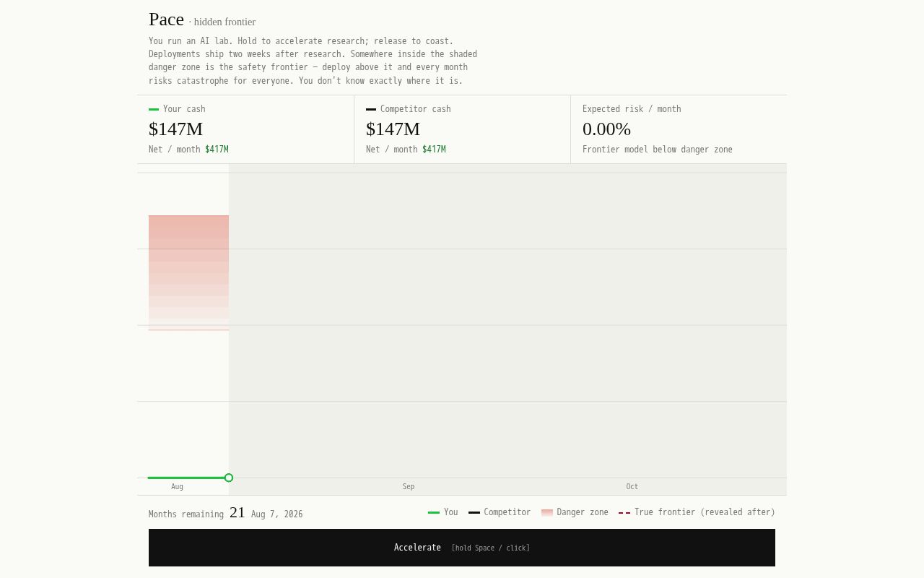Click the game instructions paragraph
Viewport: 924px width, 578px height.
tap(313, 61)
